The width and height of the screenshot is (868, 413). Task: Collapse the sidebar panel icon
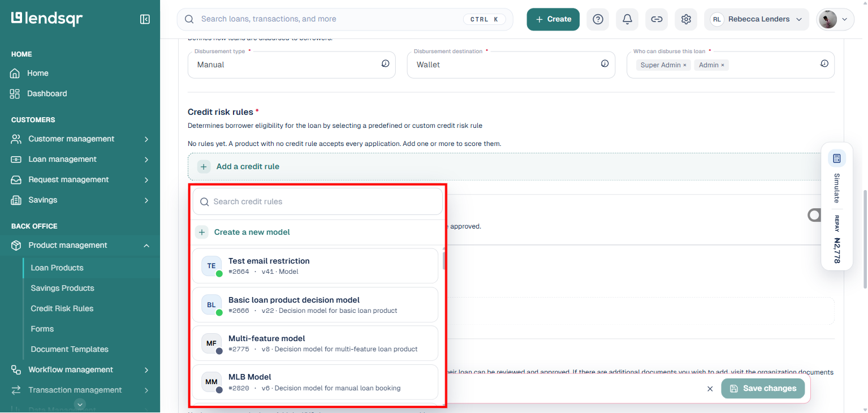tap(145, 19)
